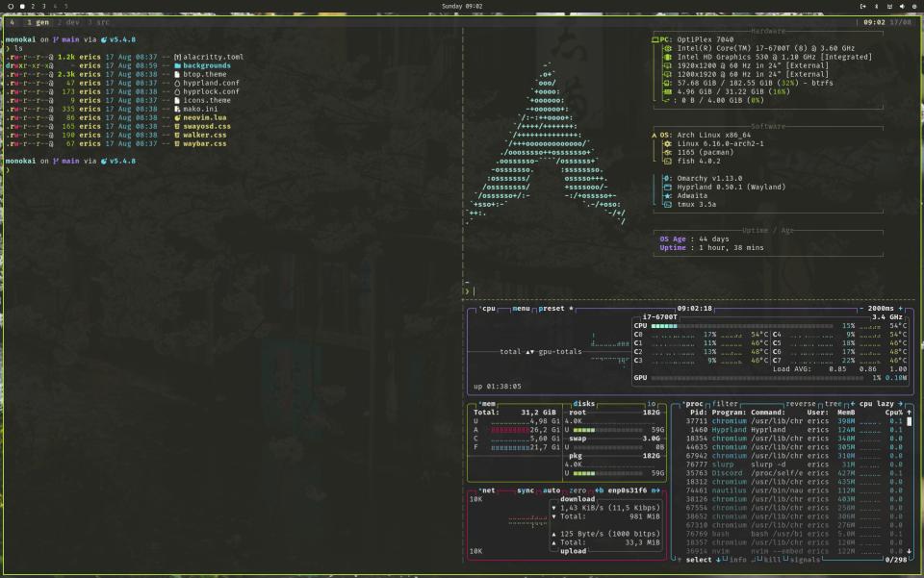Toggle the disks panel in btop
Screen dimensions: 924x578
click(x=583, y=404)
